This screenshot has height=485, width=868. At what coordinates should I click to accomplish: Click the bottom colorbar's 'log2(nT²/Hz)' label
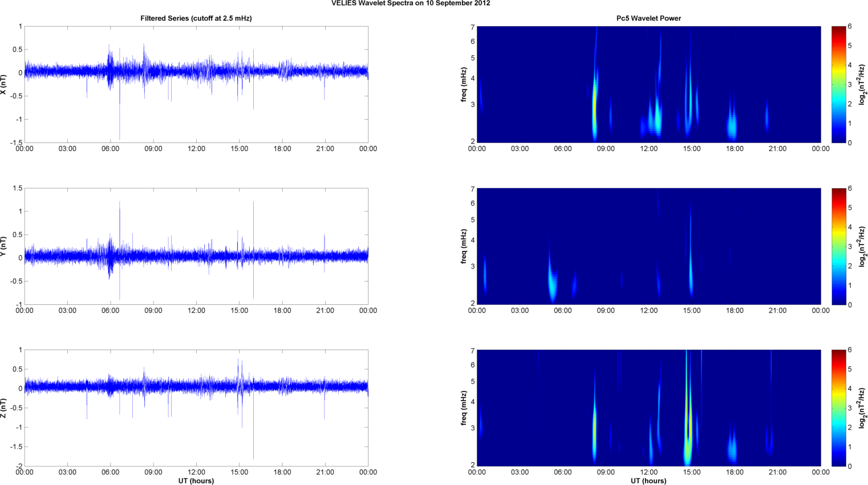[x=862, y=408]
